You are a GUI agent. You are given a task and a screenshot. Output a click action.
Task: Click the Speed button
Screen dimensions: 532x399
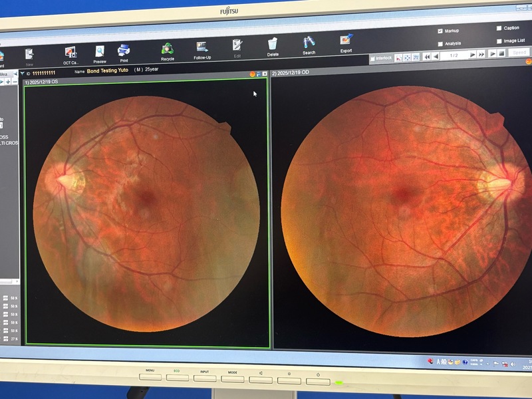[519, 53]
